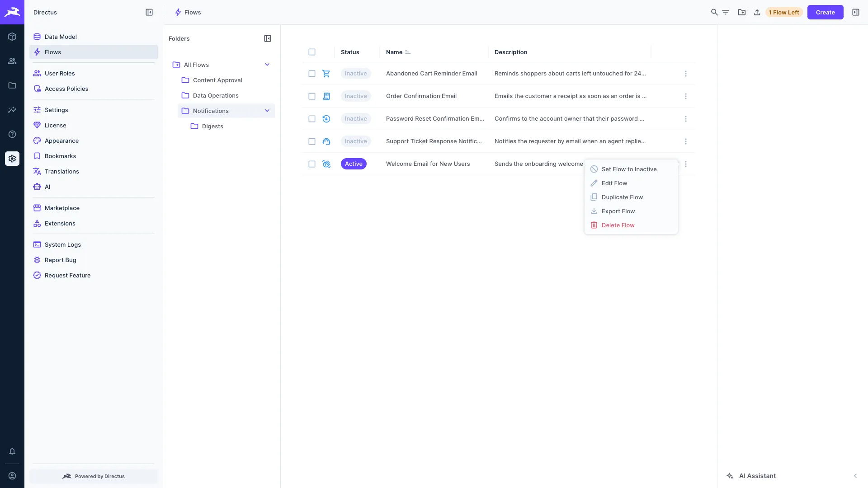Open more options for Abandoned Cart Reminder Email
This screenshot has height=488, width=868.
[x=686, y=74]
